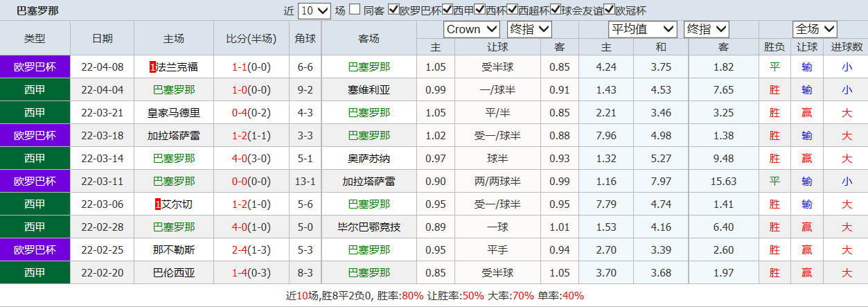Image resolution: width=868 pixels, height=307 pixels.
Task: Open the 终指 dropdown next to Crown
Action: (x=529, y=29)
